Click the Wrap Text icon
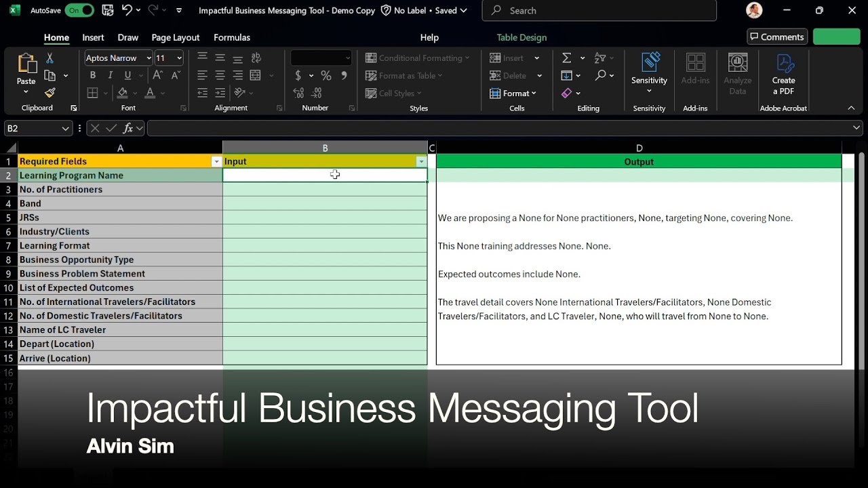The width and height of the screenshot is (868, 488). [256, 58]
